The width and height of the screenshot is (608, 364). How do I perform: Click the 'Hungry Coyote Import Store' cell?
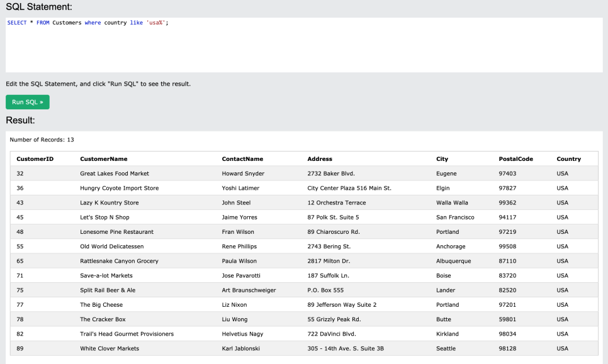click(x=120, y=188)
